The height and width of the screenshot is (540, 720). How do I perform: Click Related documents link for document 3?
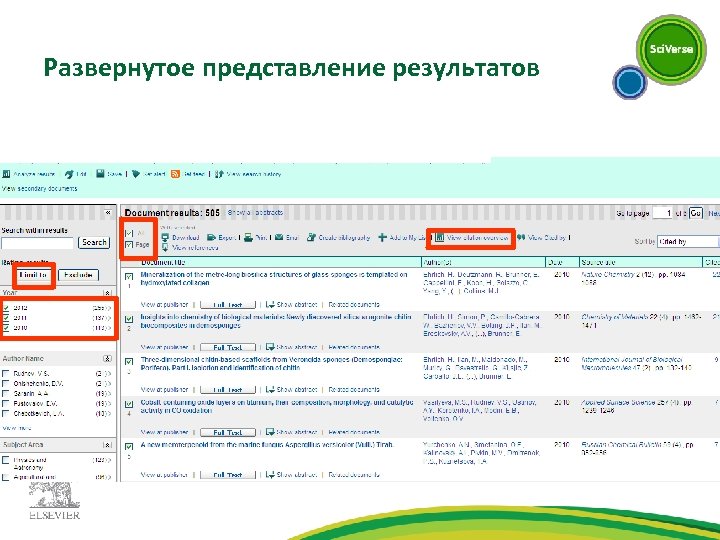tap(354, 389)
